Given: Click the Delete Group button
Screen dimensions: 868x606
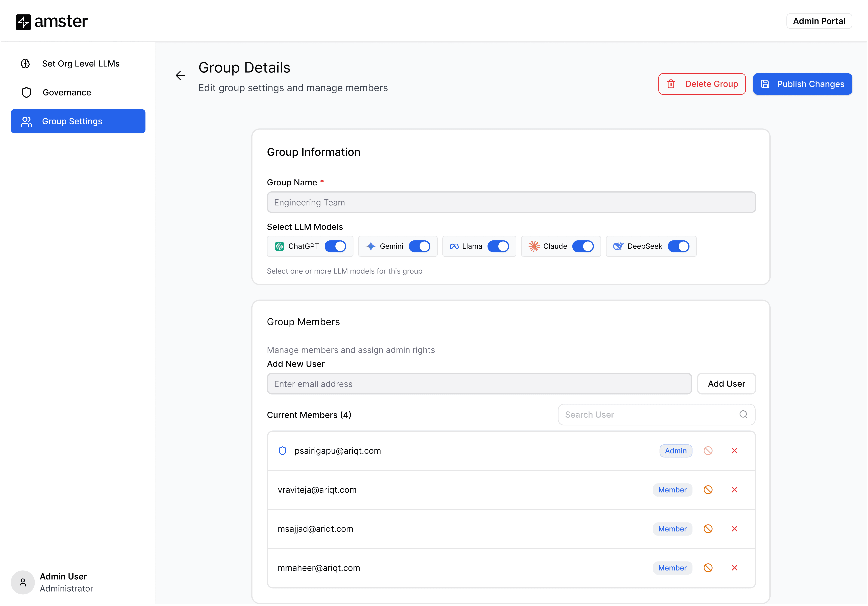Looking at the screenshot, I should (702, 84).
